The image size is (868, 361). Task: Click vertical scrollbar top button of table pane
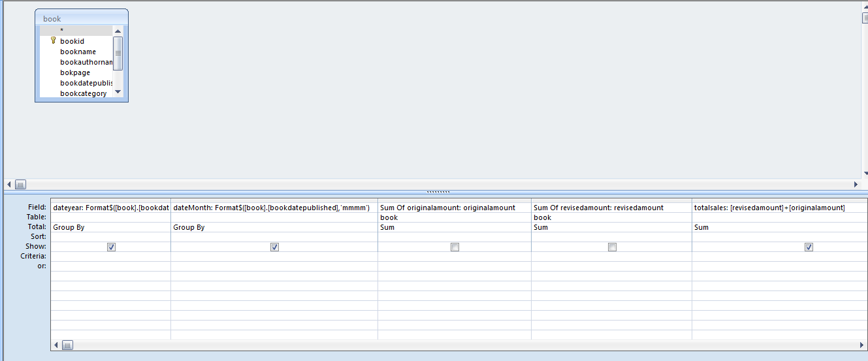[x=865, y=7]
